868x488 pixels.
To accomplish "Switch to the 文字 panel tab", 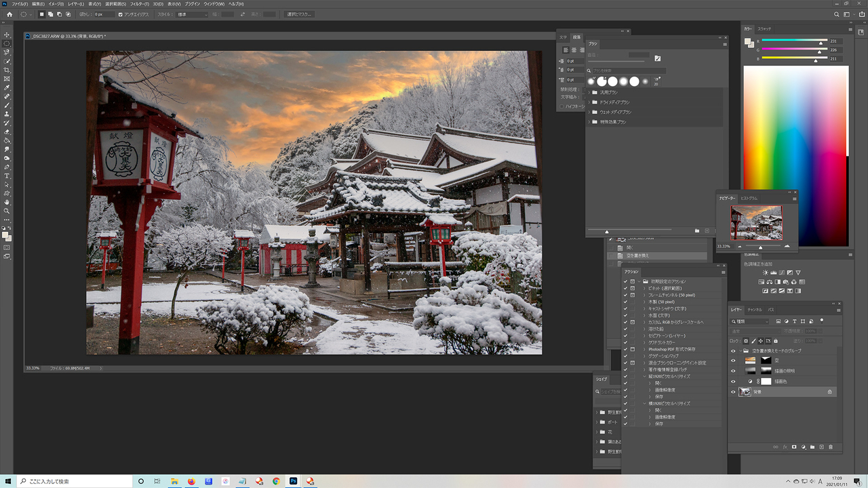I will coord(563,37).
